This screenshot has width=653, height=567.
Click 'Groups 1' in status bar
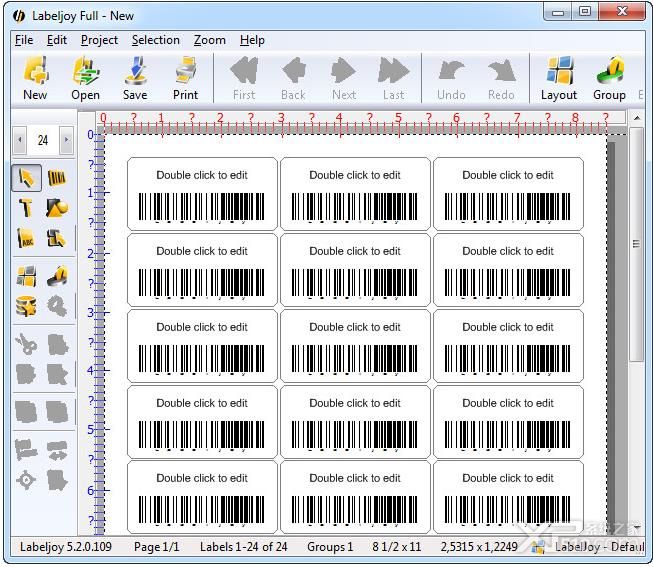coord(330,547)
